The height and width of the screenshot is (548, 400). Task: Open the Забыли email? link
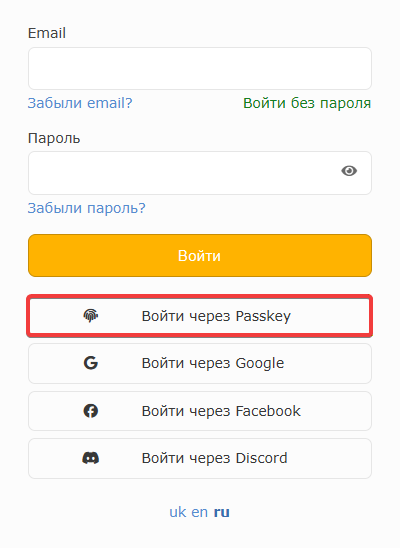point(80,103)
